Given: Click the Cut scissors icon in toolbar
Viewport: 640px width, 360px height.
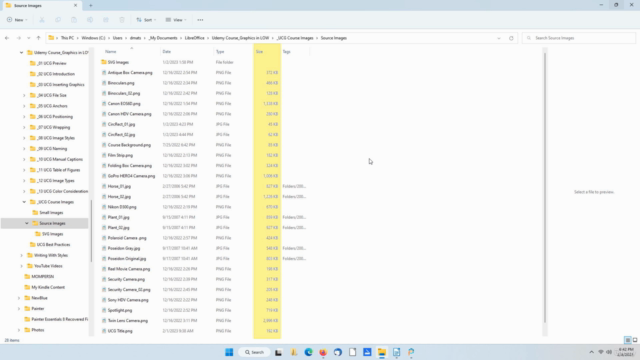Looking at the screenshot, I should 42,20.
